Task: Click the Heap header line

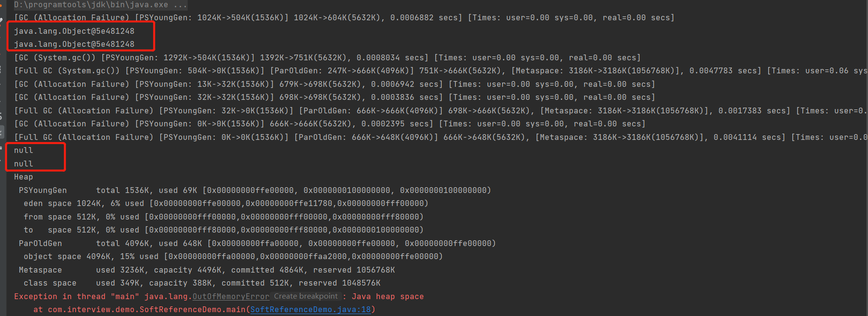Action: (x=24, y=177)
